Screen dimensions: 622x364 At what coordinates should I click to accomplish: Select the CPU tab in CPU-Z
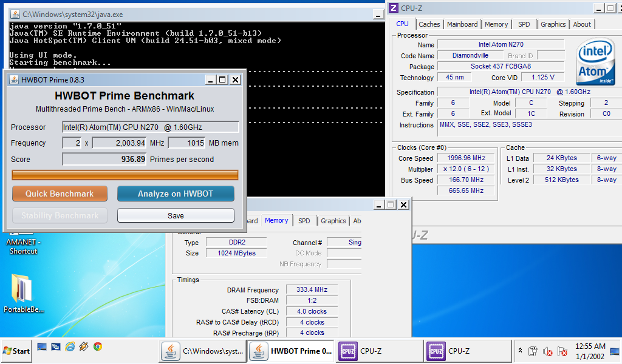(403, 24)
